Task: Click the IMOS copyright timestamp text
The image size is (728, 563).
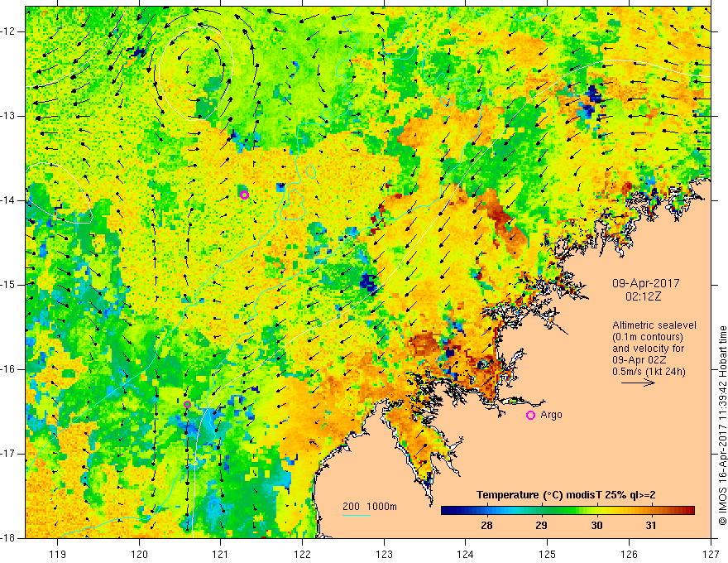Action: pyautogui.click(x=722, y=426)
